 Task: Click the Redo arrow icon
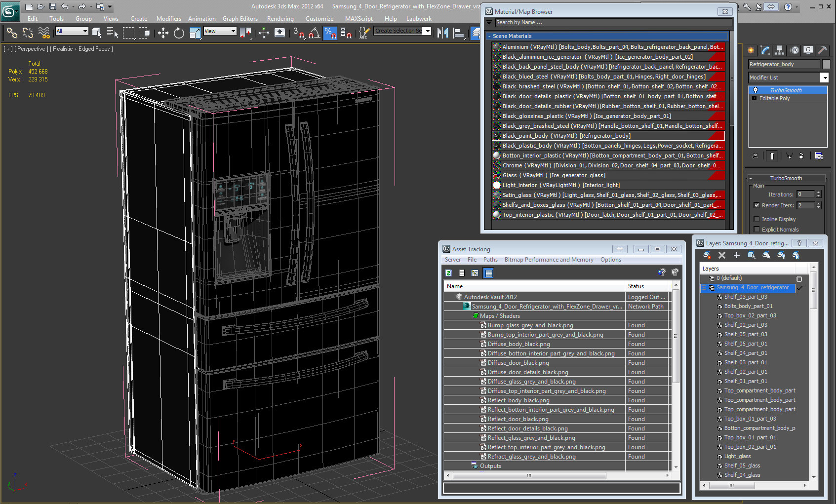(x=82, y=6)
